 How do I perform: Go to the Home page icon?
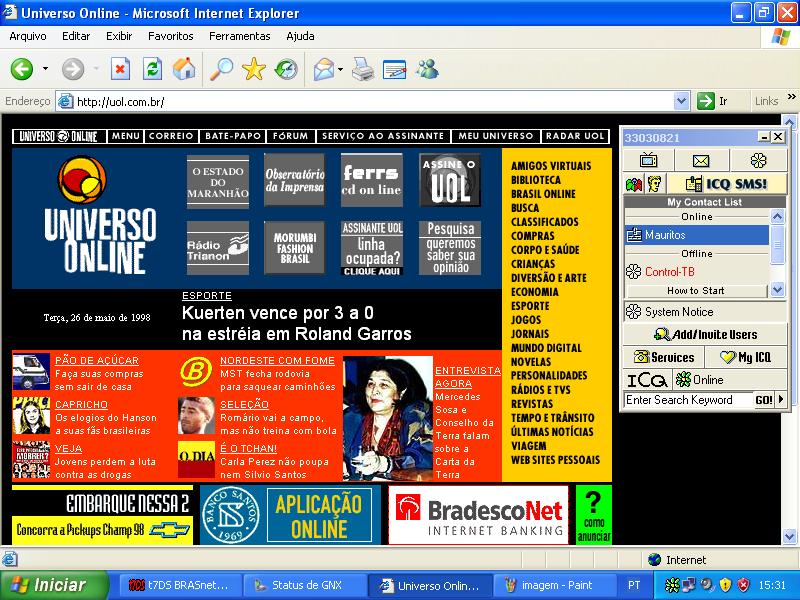[184, 69]
